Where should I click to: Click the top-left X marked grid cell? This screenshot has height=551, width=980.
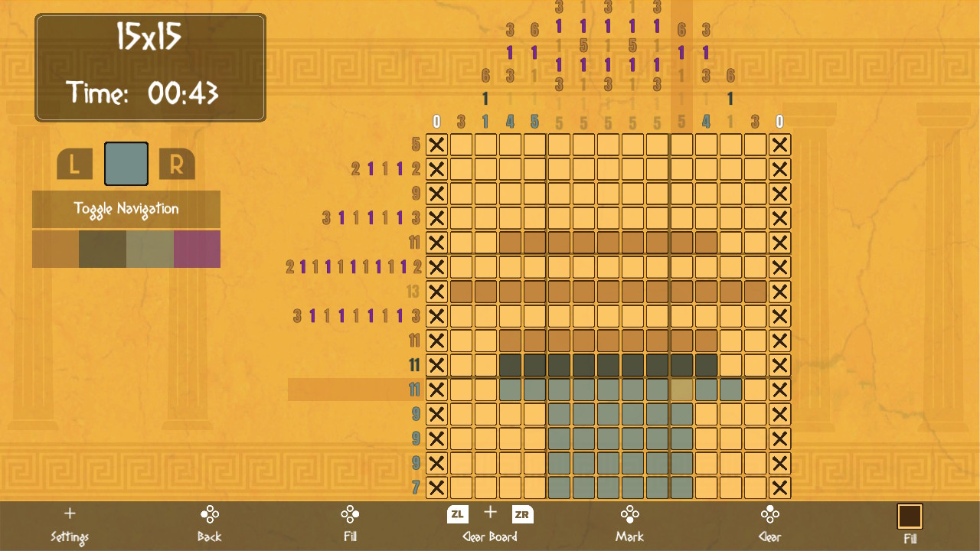436,145
